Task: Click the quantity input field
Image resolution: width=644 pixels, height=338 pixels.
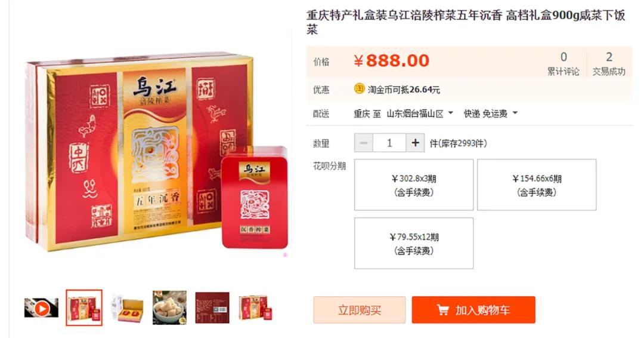Action: coord(389,143)
